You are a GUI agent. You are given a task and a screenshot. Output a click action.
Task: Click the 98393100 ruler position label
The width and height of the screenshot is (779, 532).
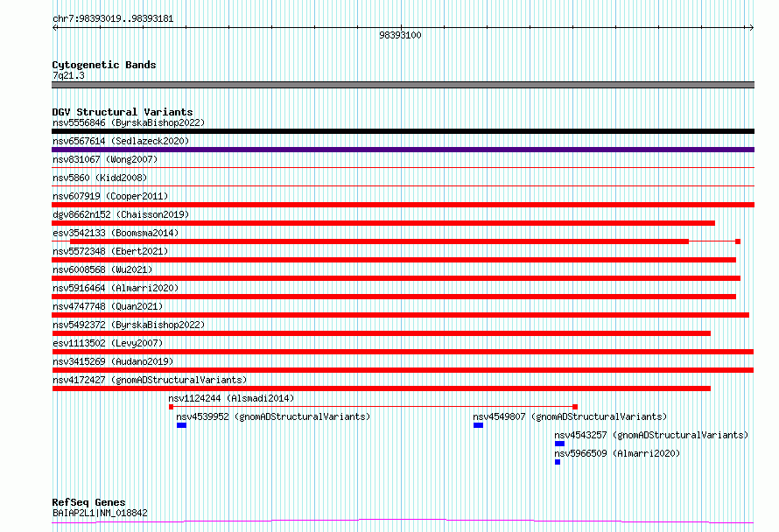(400, 35)
